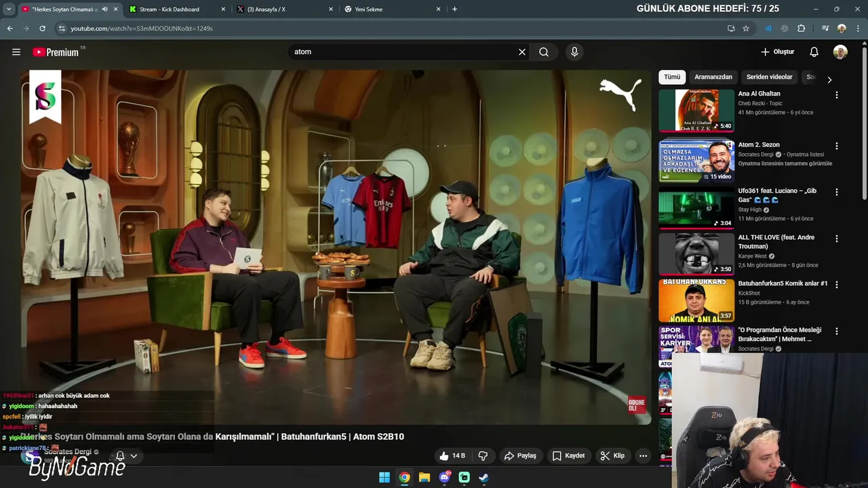Click the Kaydet save button
Image resolution: width=868 pixels, height=488 pixels.
(568, 456)
